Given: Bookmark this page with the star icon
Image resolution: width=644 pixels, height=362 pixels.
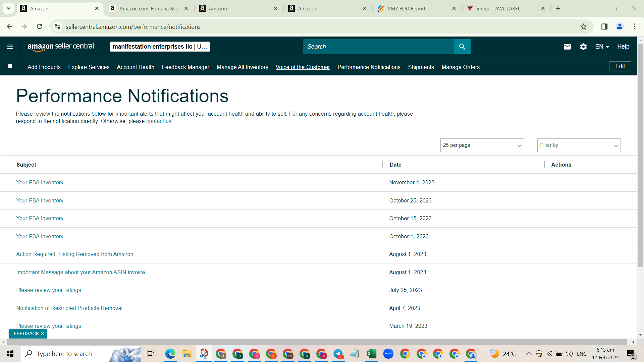Looking at the screenshot, I should click(x=584, y=26).
